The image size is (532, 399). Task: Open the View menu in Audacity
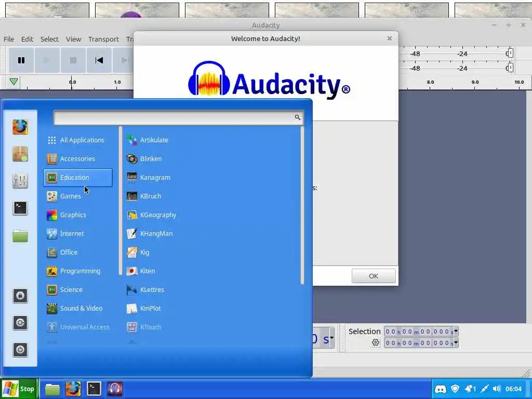click(x=73, y=39)
